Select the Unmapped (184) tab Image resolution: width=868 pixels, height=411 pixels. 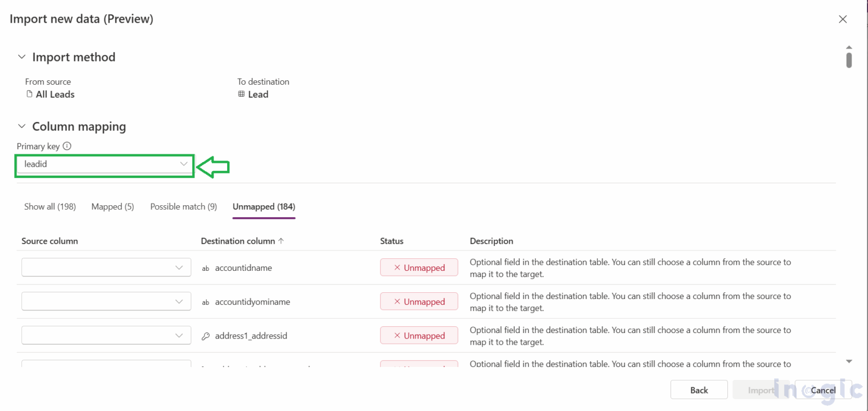coord(263,206)
